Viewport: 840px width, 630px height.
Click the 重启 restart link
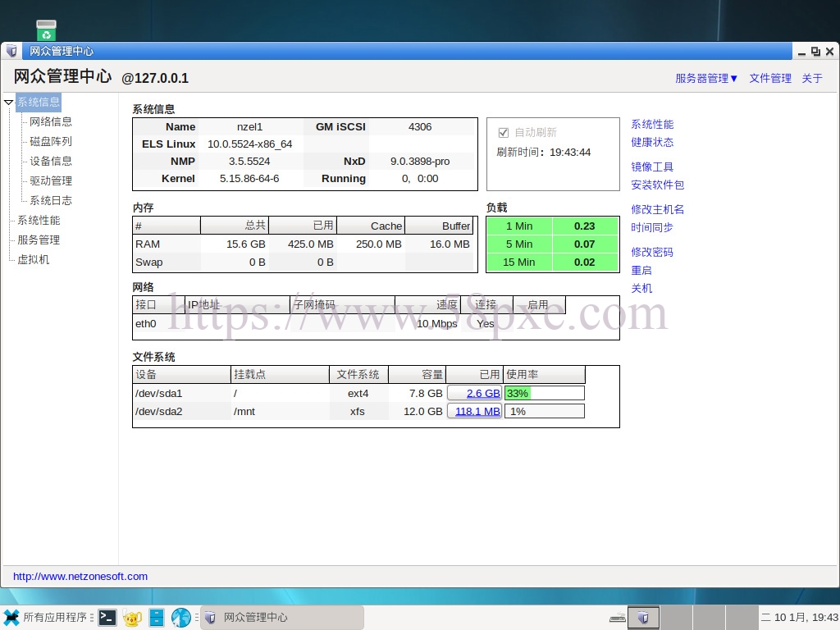tap(641, 271)
